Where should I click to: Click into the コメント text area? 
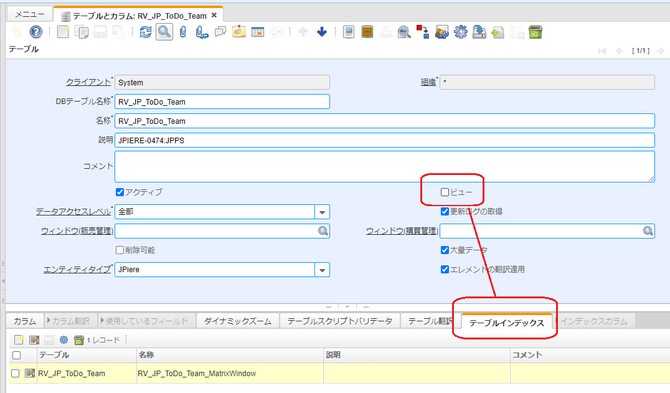(385, 166)
